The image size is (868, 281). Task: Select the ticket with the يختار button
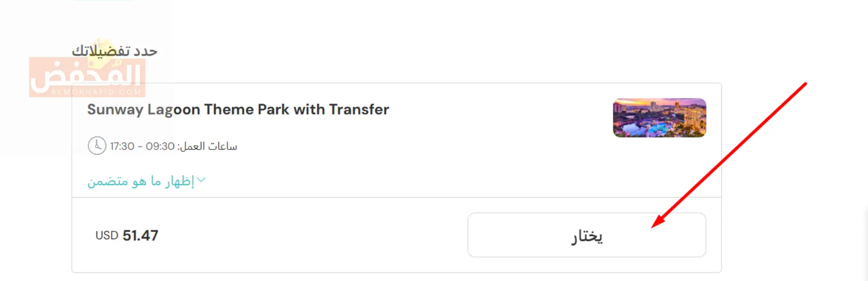(x=587, y=235)
